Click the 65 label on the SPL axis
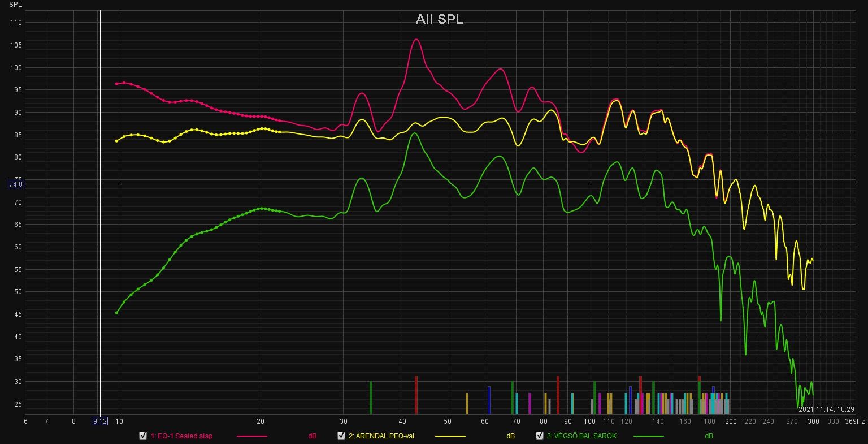Viewport: 868px width, 444px height. click(x=18, y=225)
